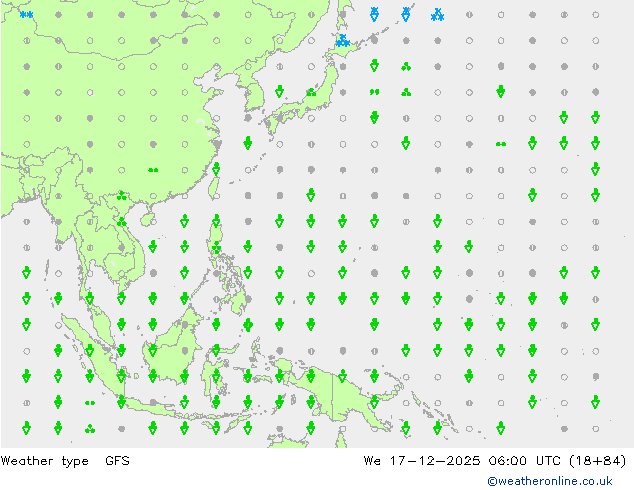634x490 pixels.
Task: Click the "06:00" forecast time text
Action: pyautogui.click(x=507, y=460)
